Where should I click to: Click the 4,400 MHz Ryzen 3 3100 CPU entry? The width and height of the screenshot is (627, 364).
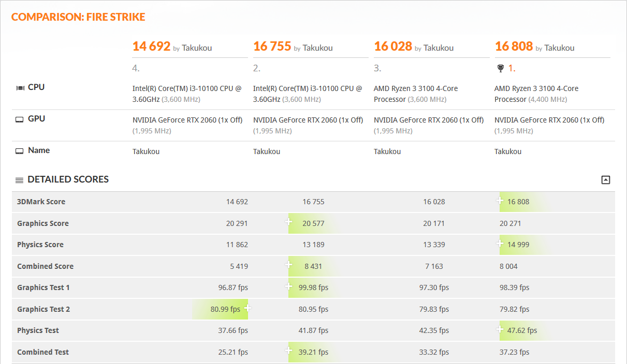(x=536, y=94)
